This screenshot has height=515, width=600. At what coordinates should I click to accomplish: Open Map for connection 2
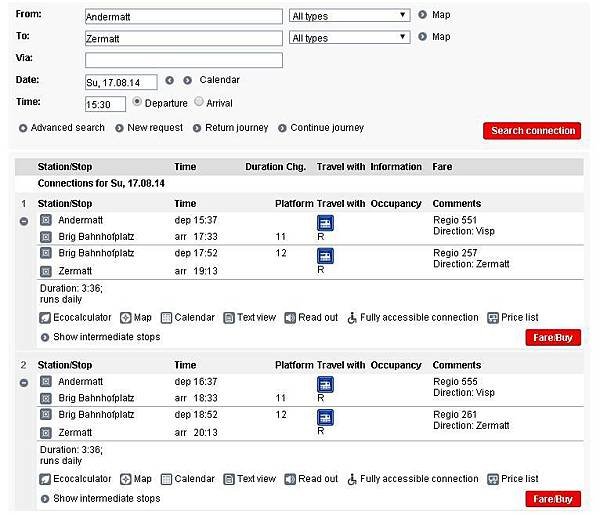pyautogui.click(x=136, y=479)
